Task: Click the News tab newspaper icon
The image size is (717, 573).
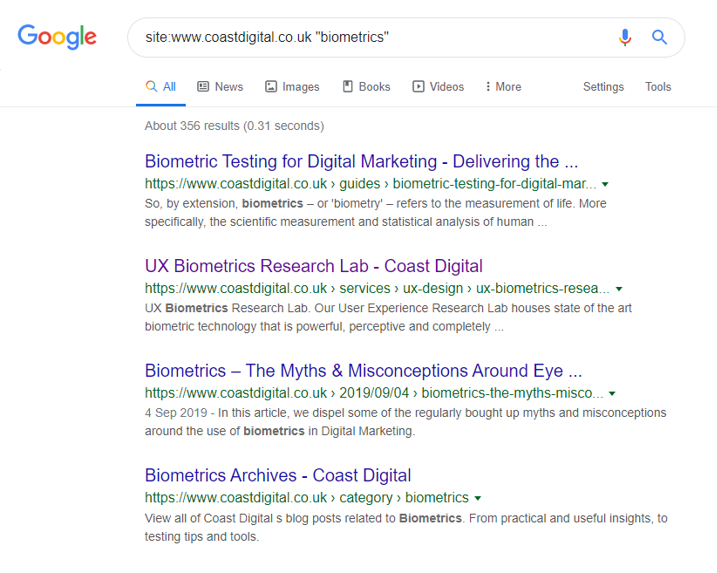Action: 203,86
